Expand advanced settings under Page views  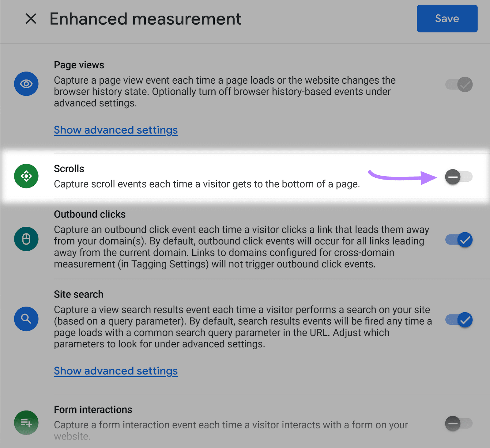pos(115,130)
